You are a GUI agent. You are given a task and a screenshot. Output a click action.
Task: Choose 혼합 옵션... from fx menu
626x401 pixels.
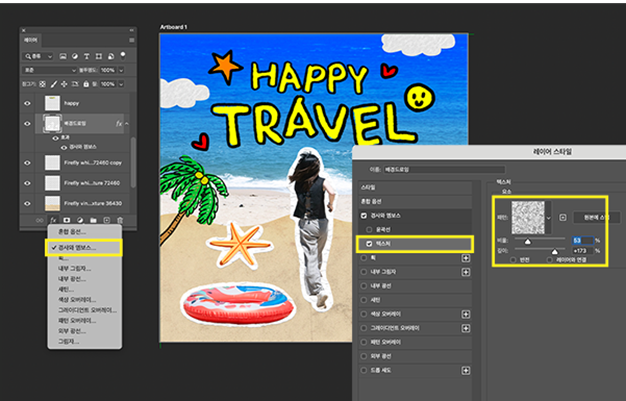(72, 232)
